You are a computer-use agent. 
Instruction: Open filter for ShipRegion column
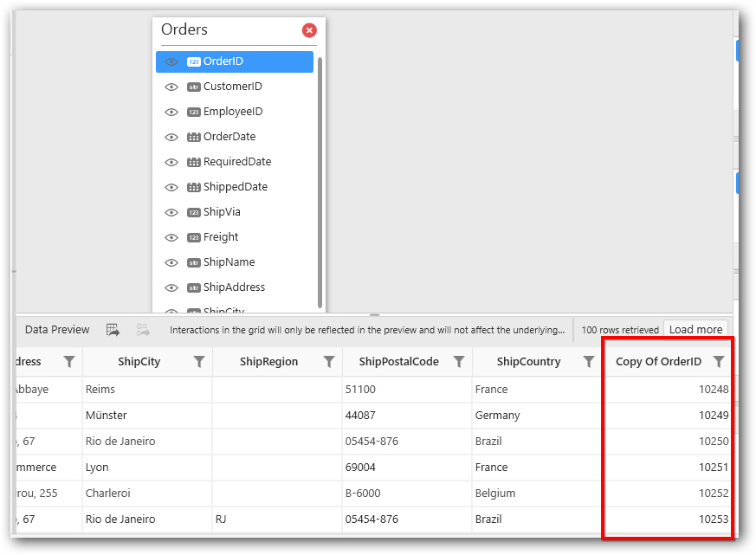click(329, 362)
